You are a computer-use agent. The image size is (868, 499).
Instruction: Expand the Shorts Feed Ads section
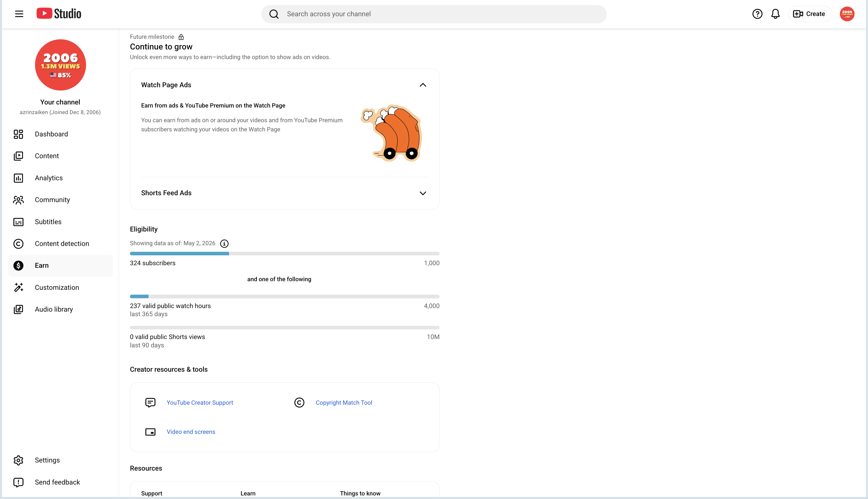[423, 193]
